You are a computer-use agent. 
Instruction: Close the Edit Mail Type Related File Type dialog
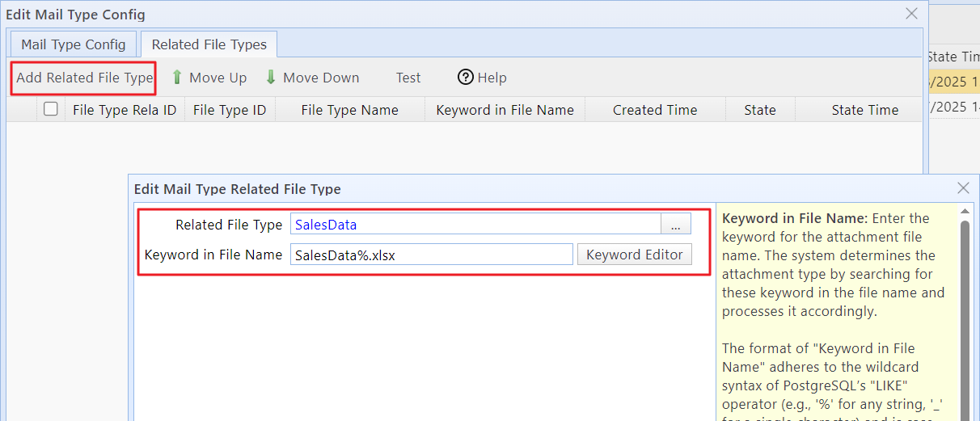tap(963, 188)
